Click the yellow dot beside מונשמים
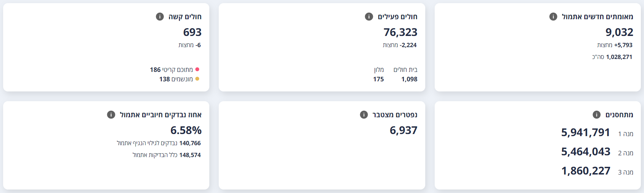Image resolution: width=644 pixels, height=193 pixels. 197,79
